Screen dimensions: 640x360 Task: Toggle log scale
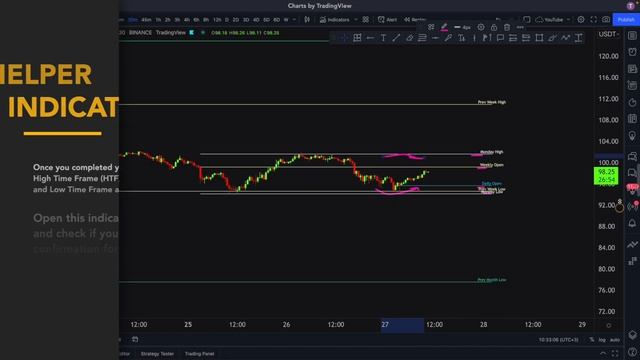[602, 340]
